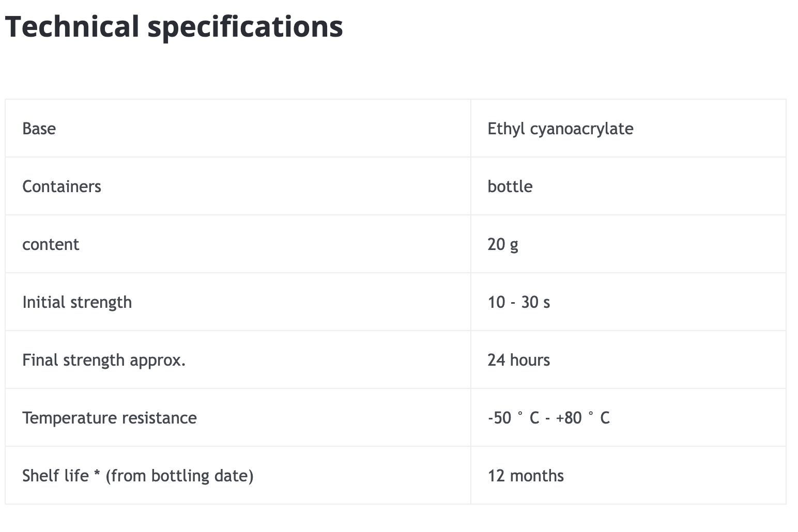Click the Containers row label

(x=62, y=186)
